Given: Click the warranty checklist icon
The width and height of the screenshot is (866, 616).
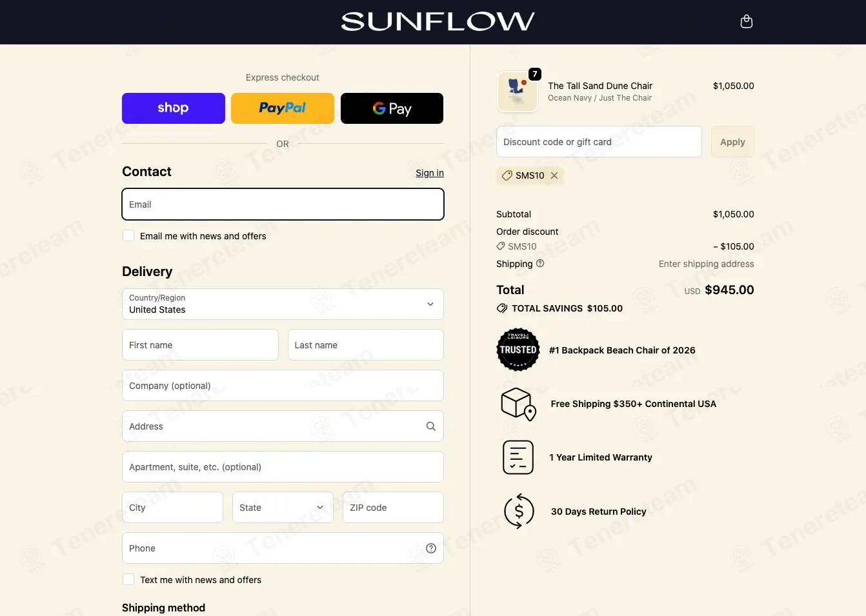Looking at the screenshot, I should pyautogui.click(x=518, y=457).
